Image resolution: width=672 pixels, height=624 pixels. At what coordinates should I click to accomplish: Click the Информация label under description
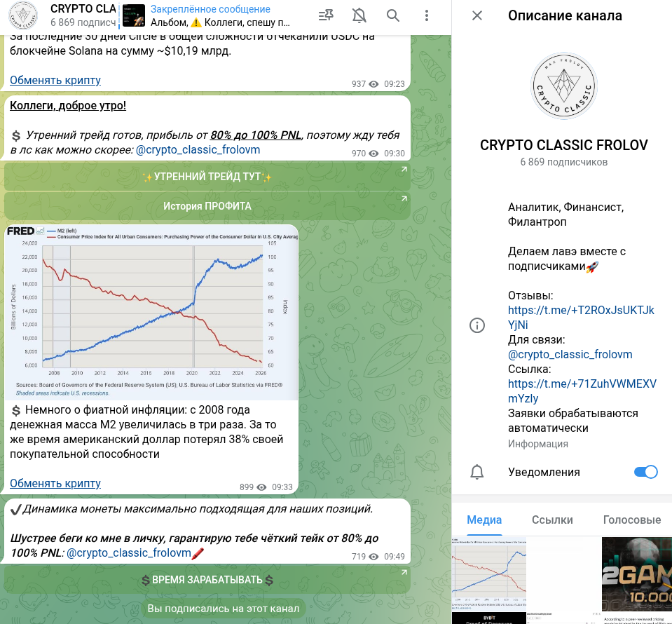coord(538,444)
